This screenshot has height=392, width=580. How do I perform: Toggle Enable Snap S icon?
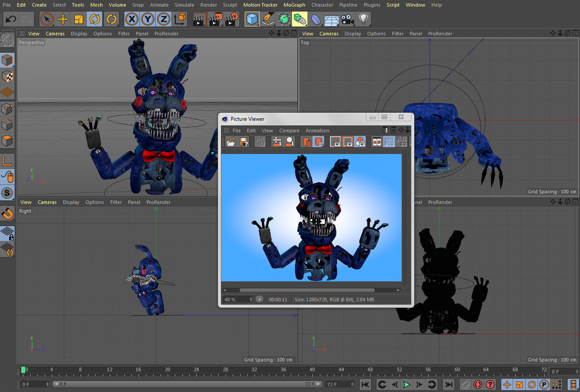click(7, 193)
